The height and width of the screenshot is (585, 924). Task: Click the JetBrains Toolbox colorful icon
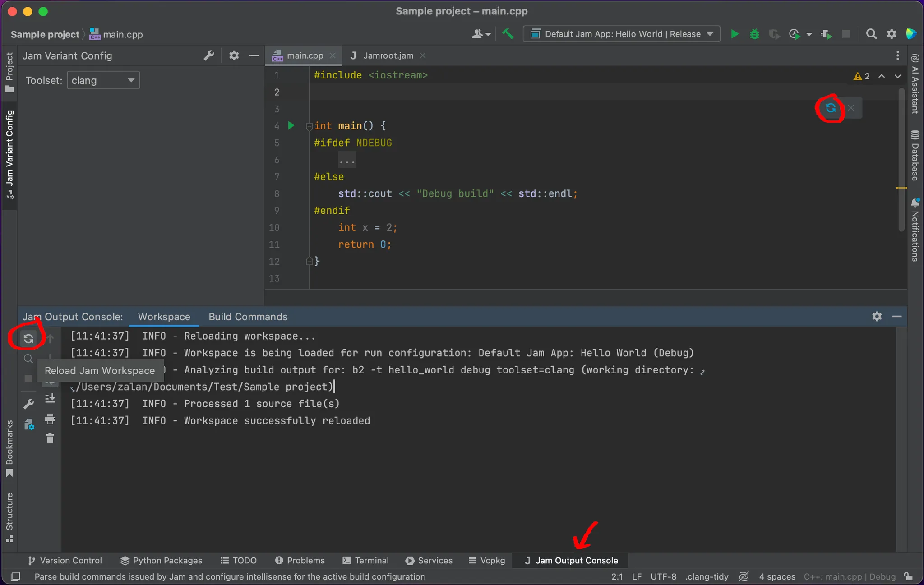tap(911, 34)
